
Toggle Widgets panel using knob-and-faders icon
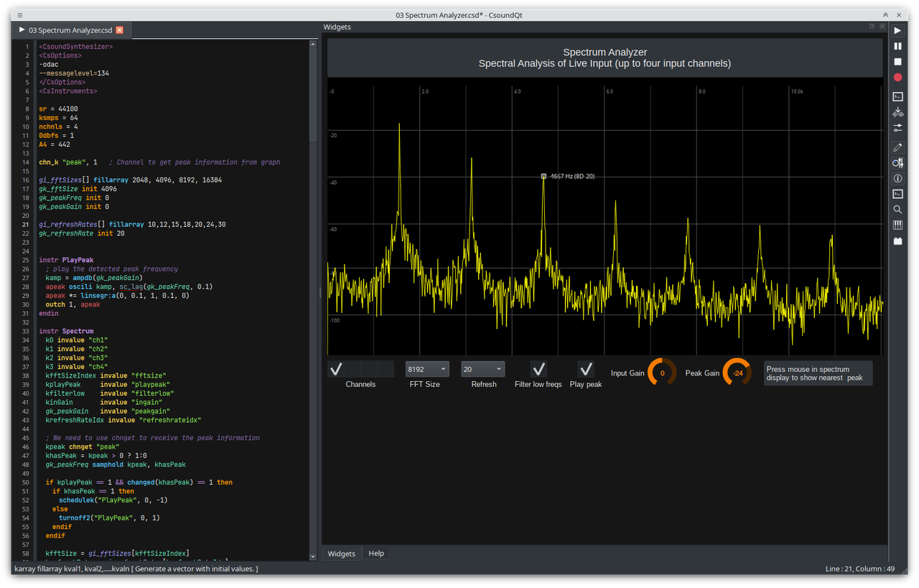pos(897,163)
